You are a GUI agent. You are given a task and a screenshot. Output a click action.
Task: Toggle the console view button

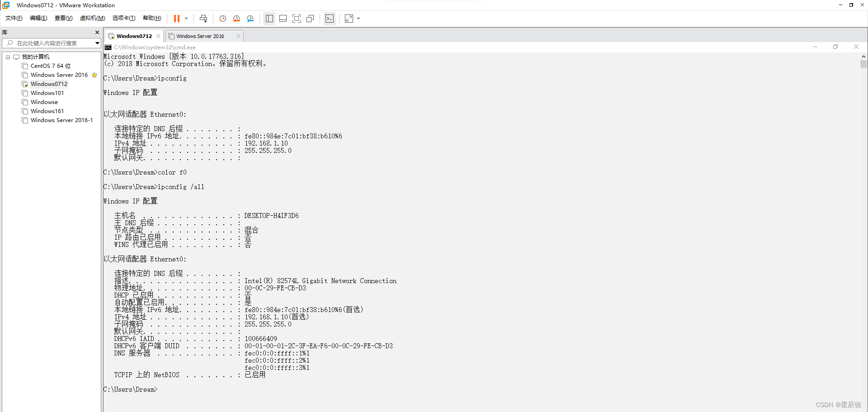coord(330,19)
